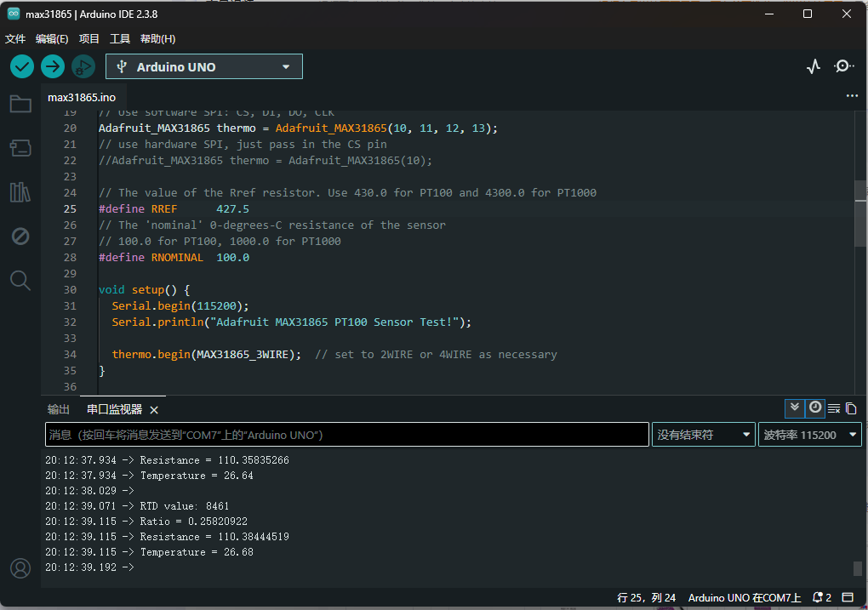Open the 编辑(E) menu

coord(51,39)
